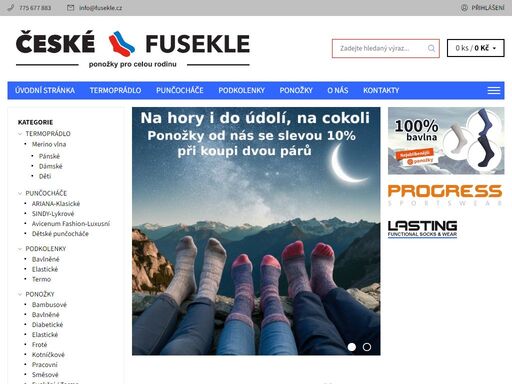512x384 pixels.
Task: Click the info@fusekle.cz email link
Action: coord(100,8)
